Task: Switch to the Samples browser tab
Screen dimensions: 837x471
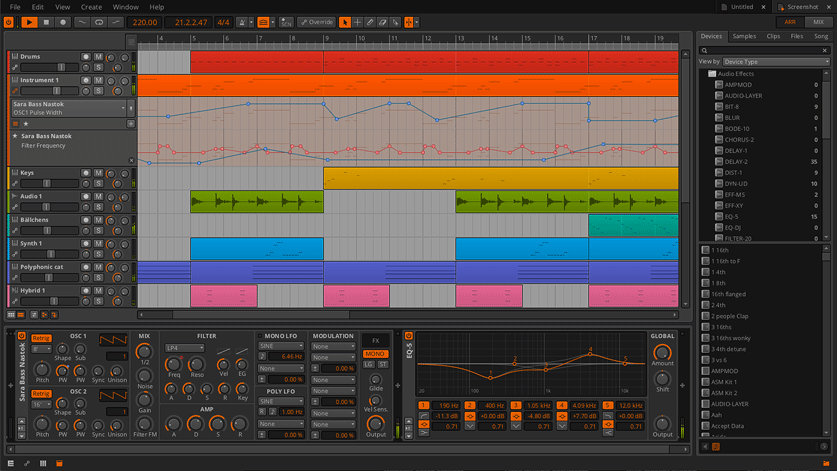Action: click(744, 36)
